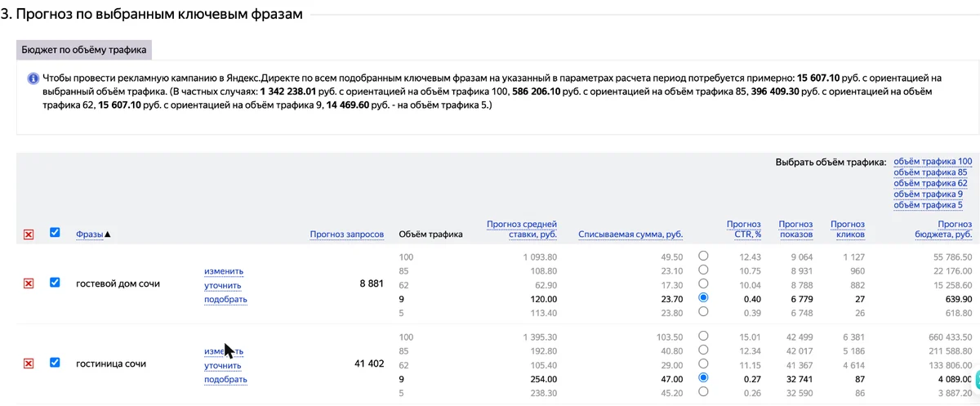Click the budget value 55 786.50
Image resolution: width=980 pixels, height=406 pixels.
[951, 257]
